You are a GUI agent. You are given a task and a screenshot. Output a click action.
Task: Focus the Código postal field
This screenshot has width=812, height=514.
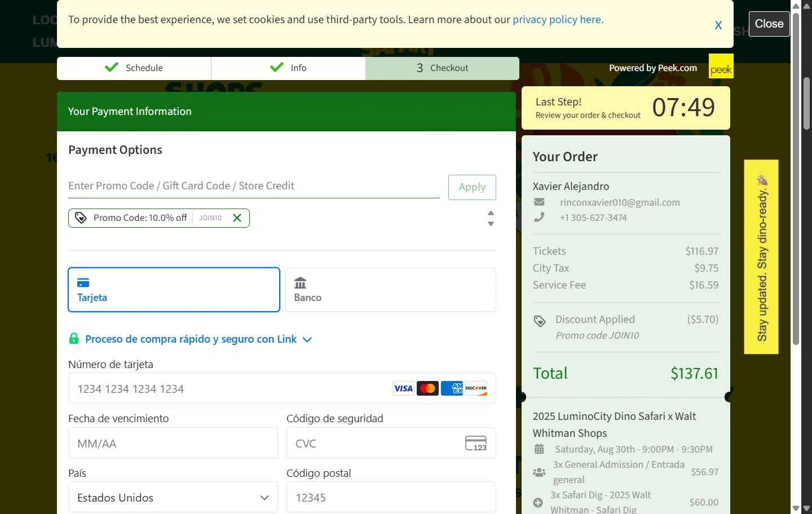click(391, 497)
